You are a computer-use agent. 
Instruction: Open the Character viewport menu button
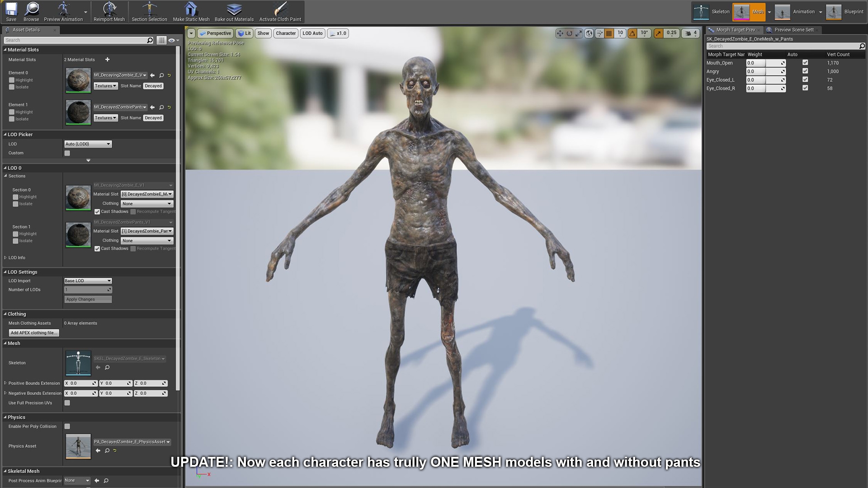(x=286, y=33)
